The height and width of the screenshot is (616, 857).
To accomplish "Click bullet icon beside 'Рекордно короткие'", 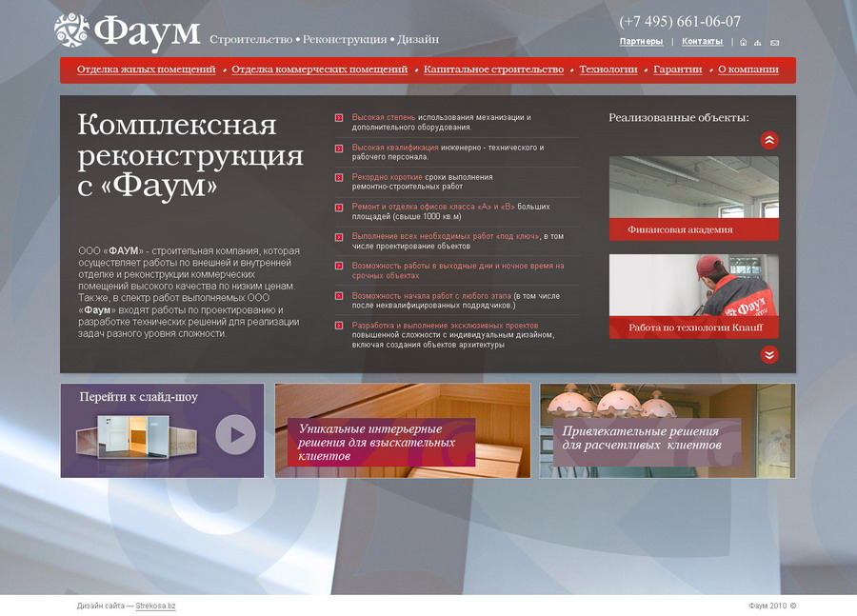I will (339, 178).
